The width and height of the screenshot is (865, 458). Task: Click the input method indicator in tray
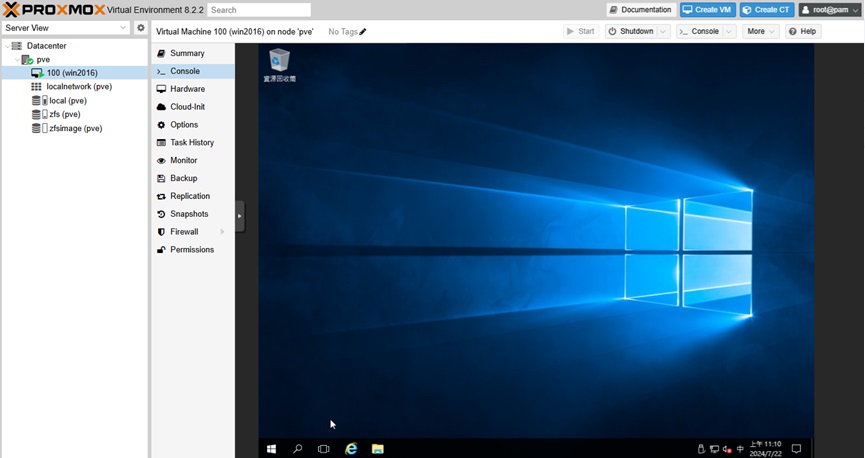click(x=740, y=449)
